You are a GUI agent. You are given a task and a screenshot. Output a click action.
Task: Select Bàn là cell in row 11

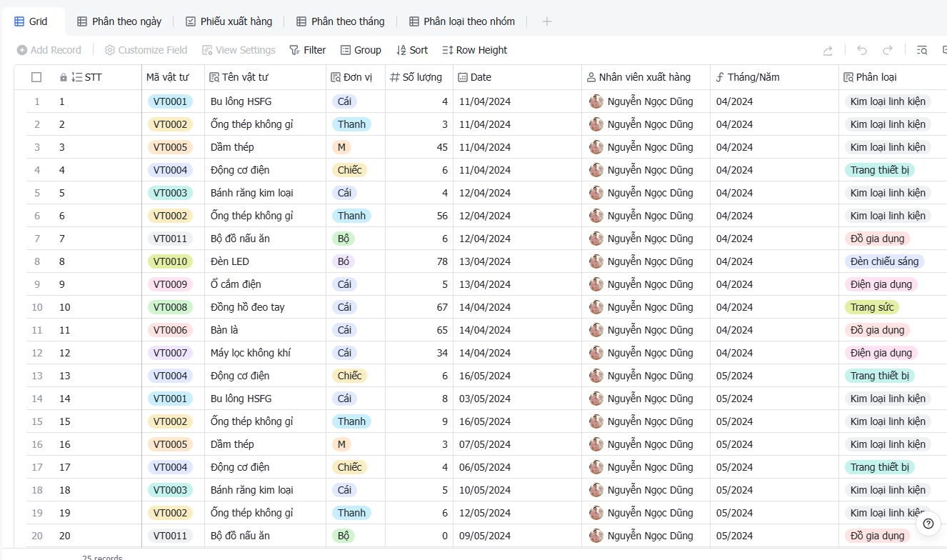pos(265,330)
